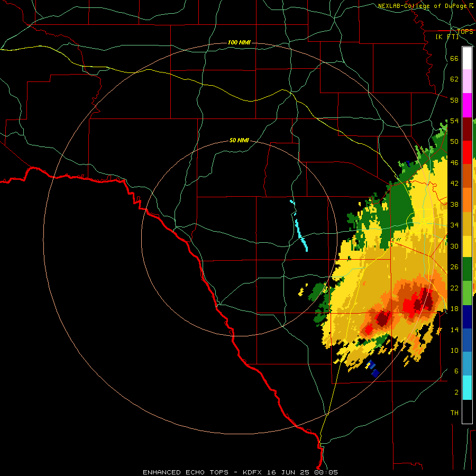476x476 pixels.
Task: Click the black TH swatch in the legend
Action: [x=467, y=411]
